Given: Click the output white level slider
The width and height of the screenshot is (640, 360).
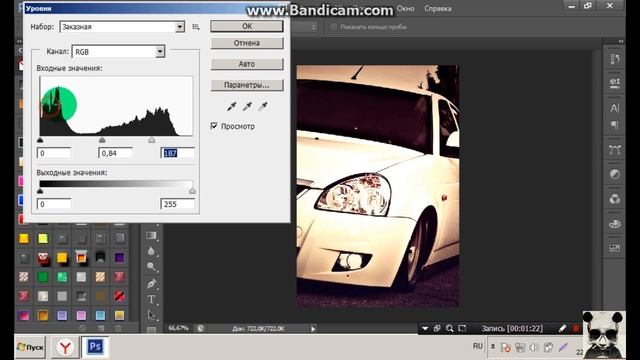Looking at the screenshot, I should [x=192, y=191].
